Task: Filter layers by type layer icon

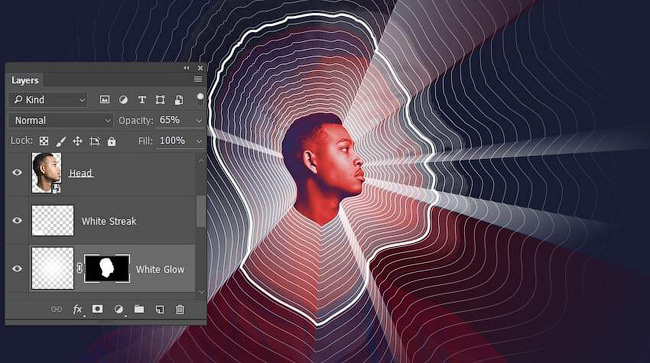Action: pos(142,99)
